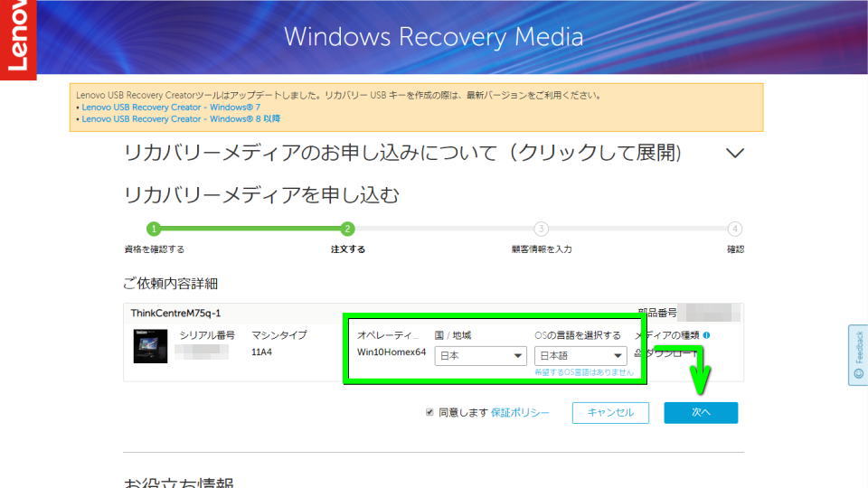Click the 次へ button
The image size is (868, 488).
701,413
